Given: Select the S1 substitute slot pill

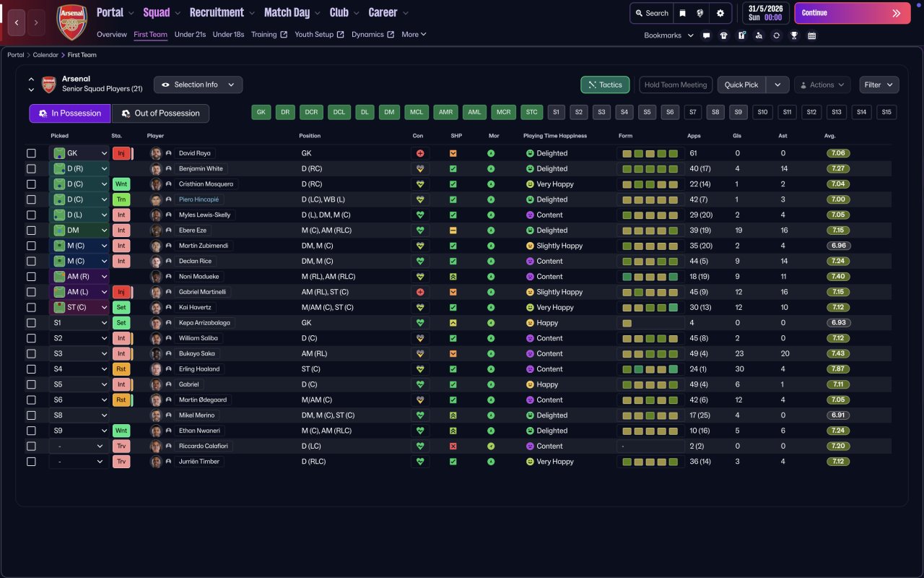Looking at the screenshot, I should click(x=556, y=112).
